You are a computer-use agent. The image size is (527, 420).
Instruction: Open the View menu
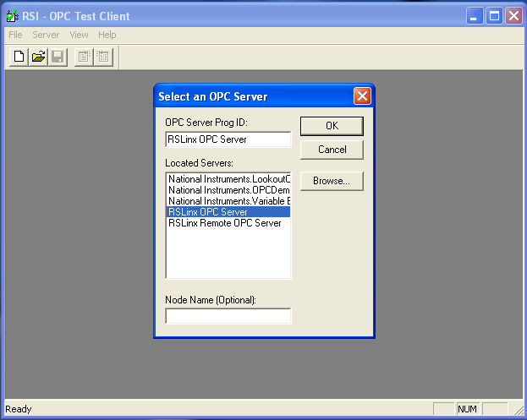(x=79, y=35)
